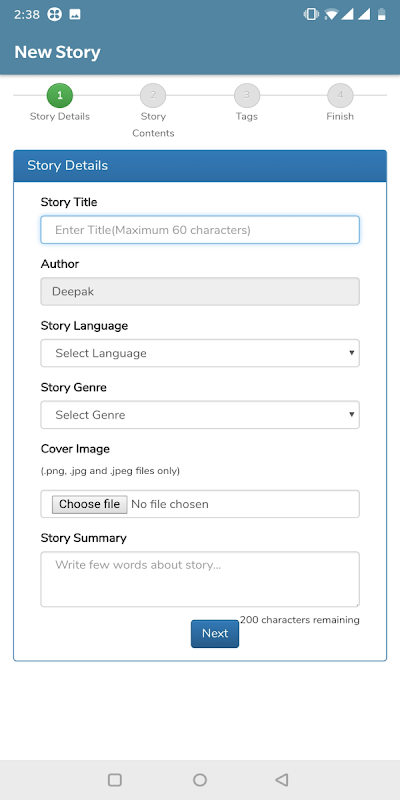Switch to the Story Contents step label
400x800 pixels.
point(153,124)
